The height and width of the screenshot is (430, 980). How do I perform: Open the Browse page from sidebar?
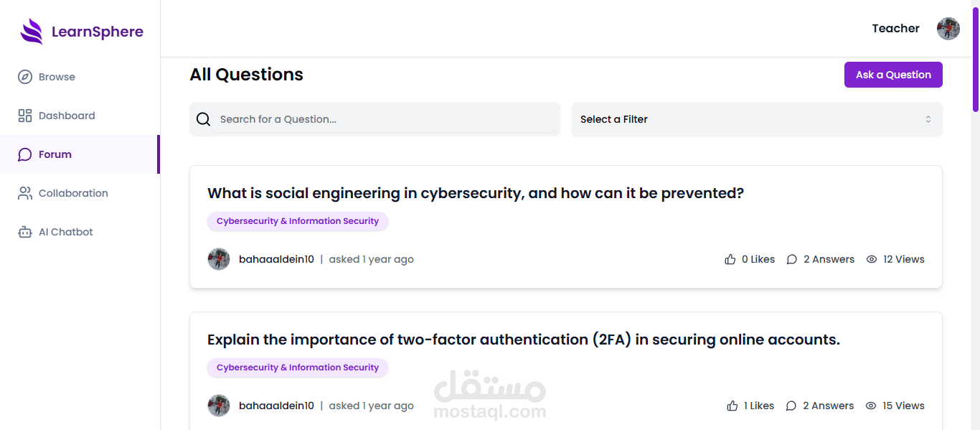[57, 77]
